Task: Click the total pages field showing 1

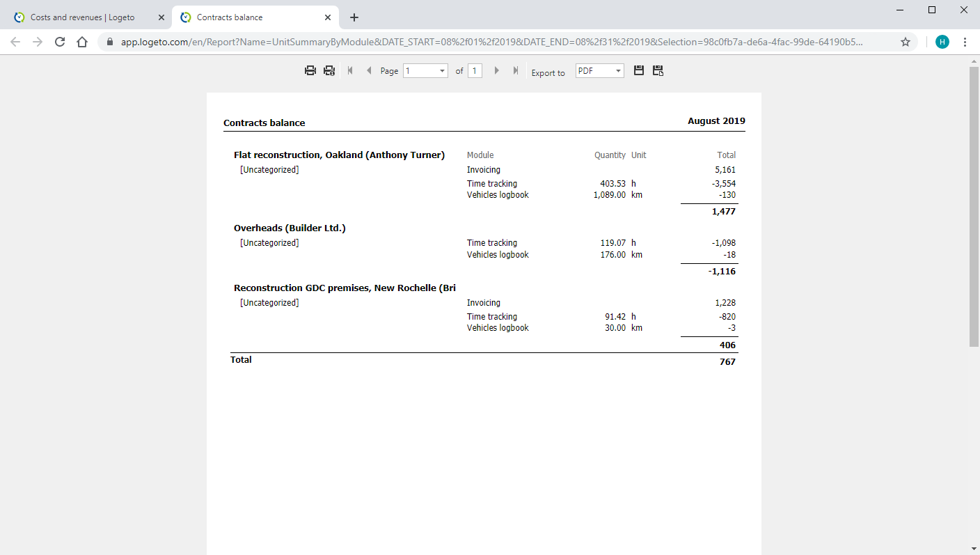Action: 475,70
